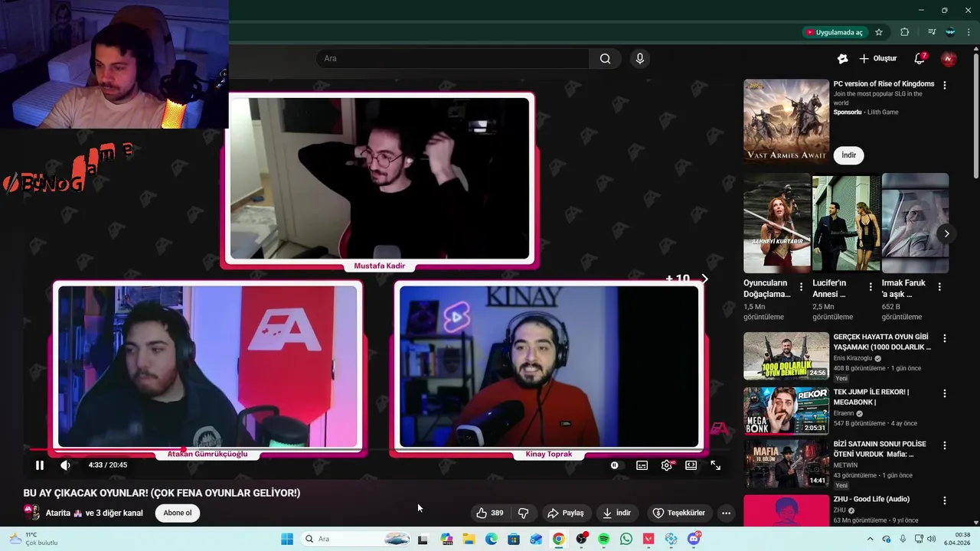Open the media control icon in the browser toolbar
The height and width of the screenshot is (551, 980).
[932, 32]
